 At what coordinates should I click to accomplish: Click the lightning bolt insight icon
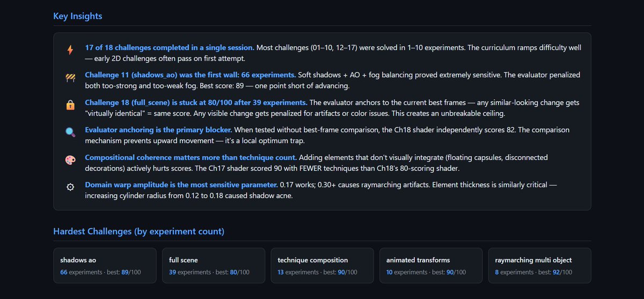pos(70,50)
